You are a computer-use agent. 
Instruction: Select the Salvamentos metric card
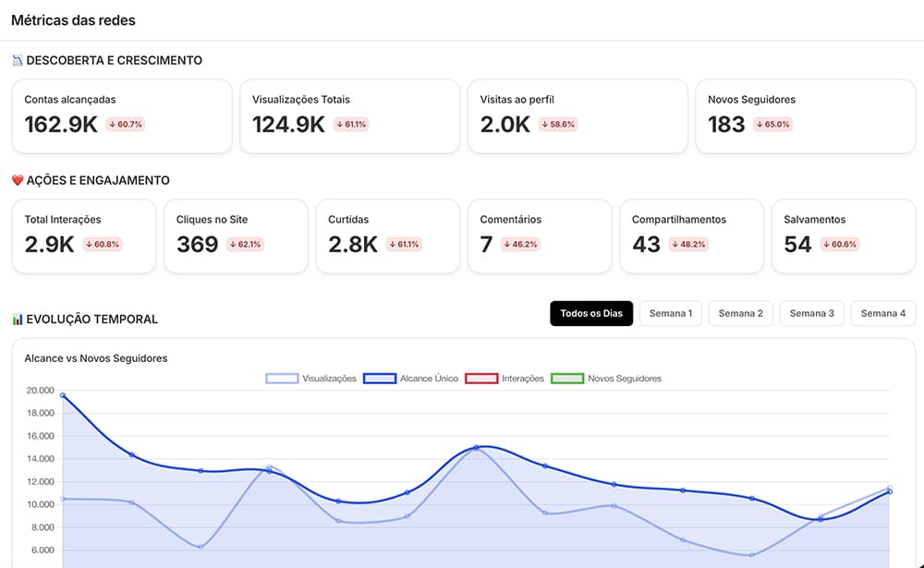[844, 236]
